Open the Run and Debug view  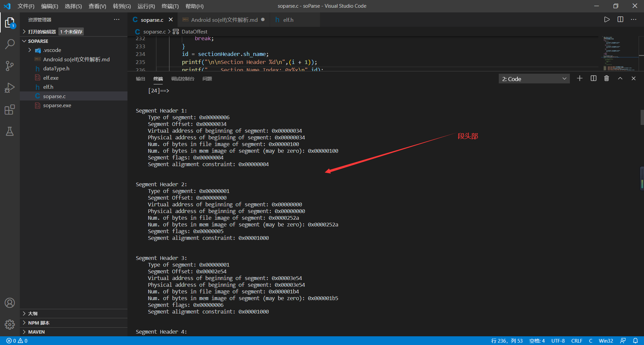[x=10, y=88]
